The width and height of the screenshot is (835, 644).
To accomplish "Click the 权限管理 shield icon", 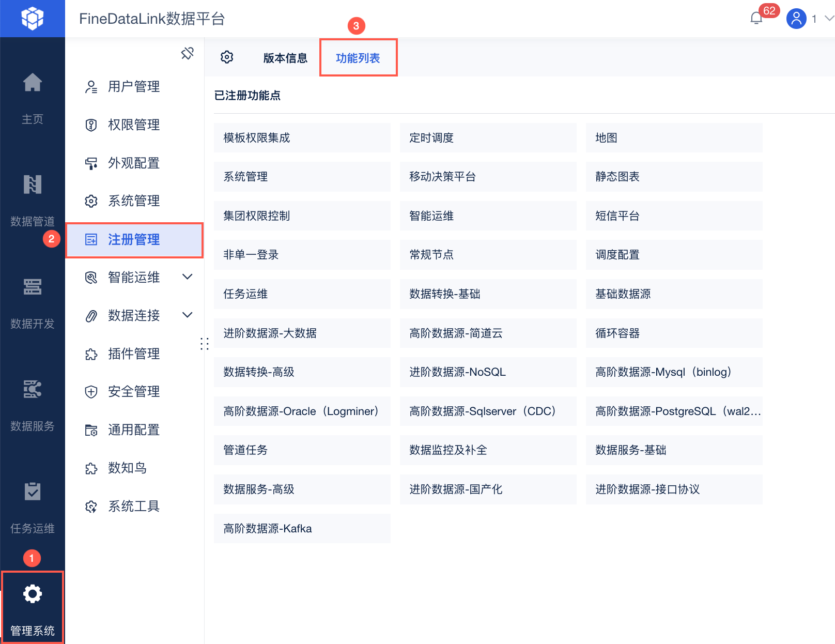I will coord(91,125).
